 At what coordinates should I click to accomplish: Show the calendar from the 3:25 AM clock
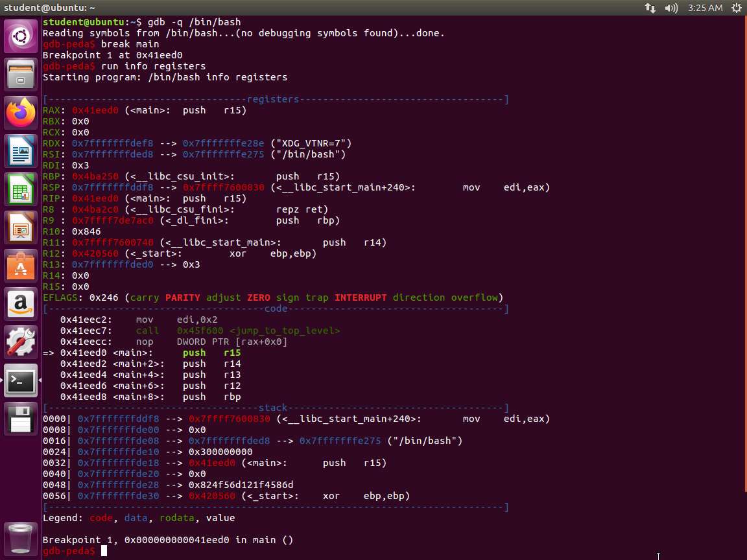click(x=704, y=8)
